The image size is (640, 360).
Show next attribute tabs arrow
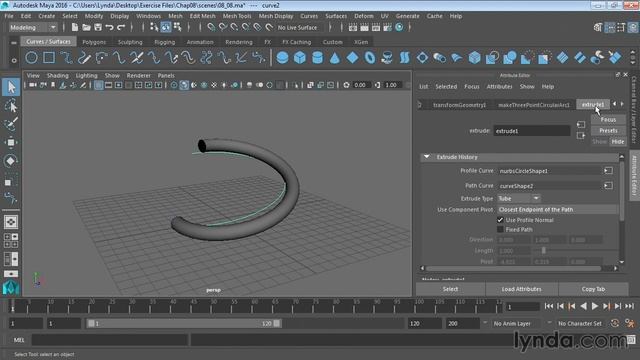622,104
